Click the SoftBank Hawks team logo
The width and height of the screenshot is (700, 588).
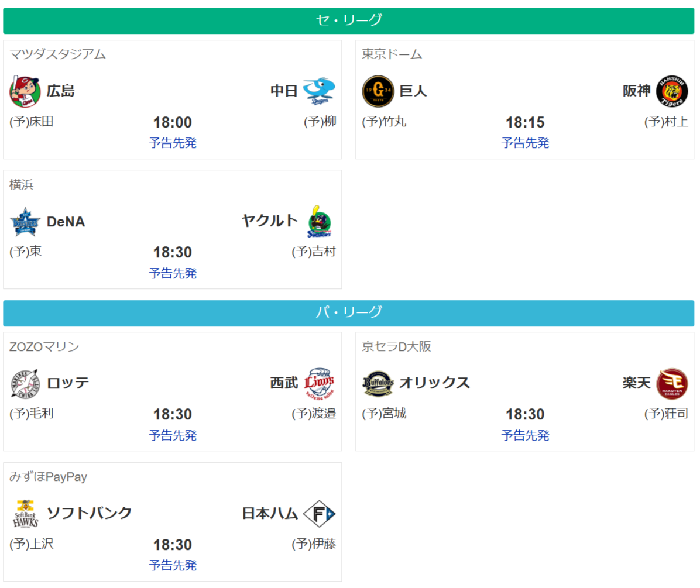[x=25, y=514]
